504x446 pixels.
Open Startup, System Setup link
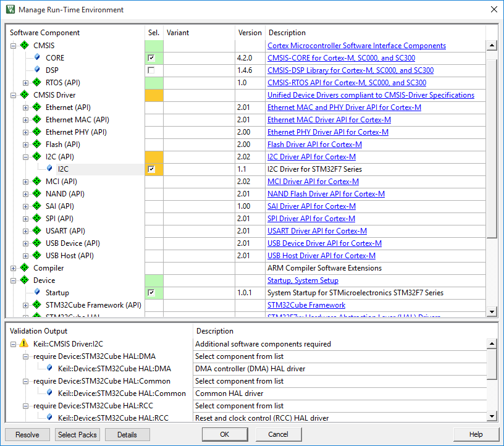tap(303, 280)
